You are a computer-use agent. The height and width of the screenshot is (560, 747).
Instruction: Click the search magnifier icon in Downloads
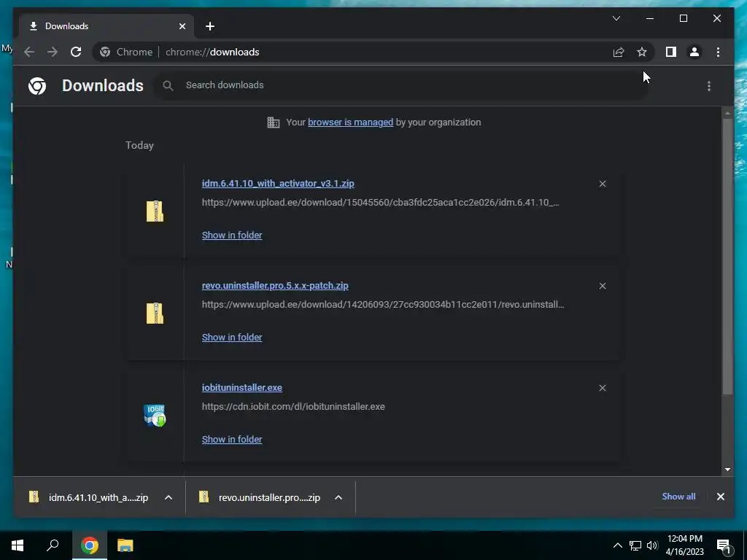tap(168, 86)
